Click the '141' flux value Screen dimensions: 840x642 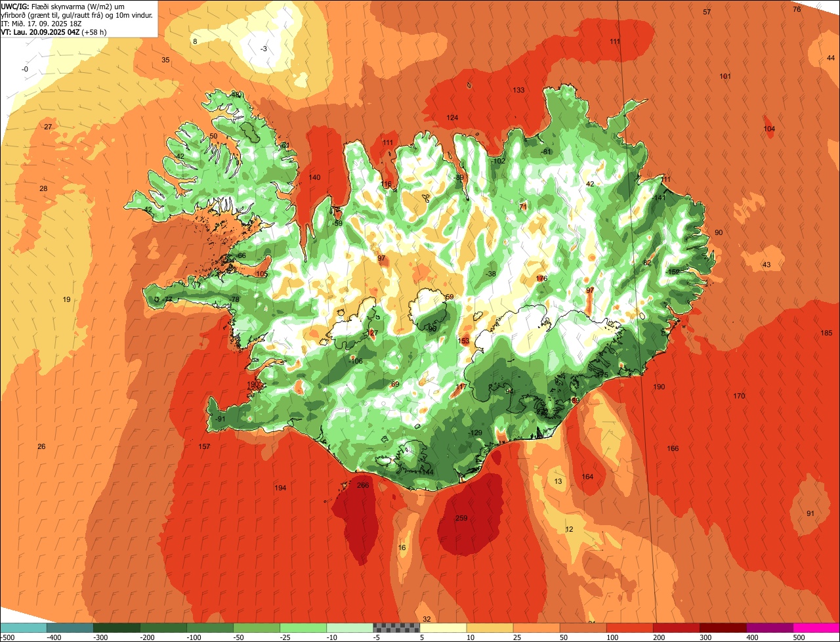click(660, 198)
